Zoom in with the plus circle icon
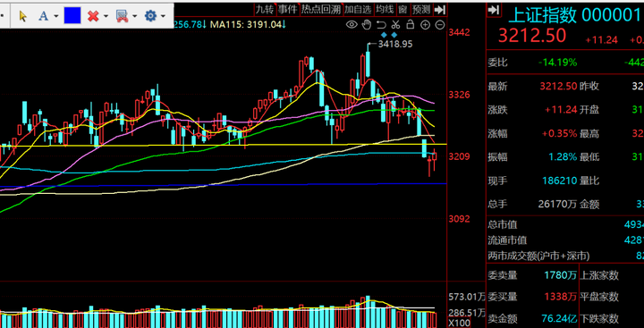Viewport: 644px width, 328px height. 425,25
